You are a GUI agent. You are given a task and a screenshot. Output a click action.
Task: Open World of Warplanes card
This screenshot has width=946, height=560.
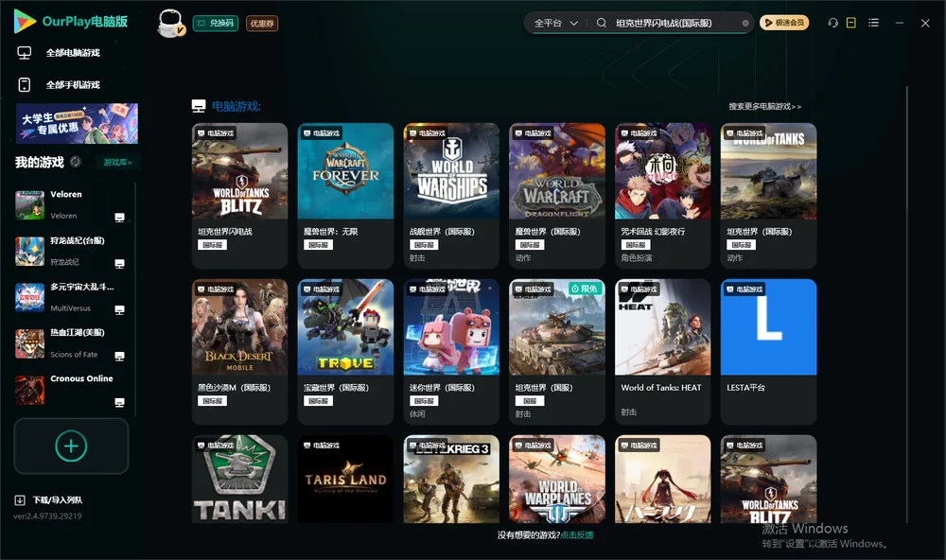557,480
